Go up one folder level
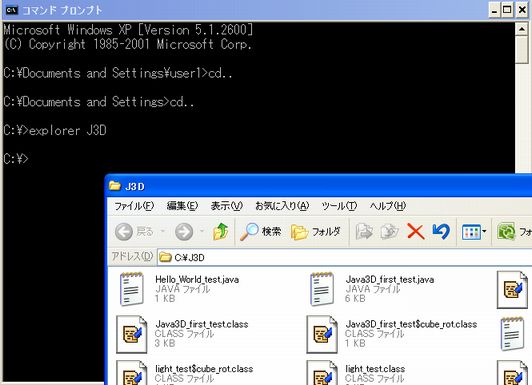The width and height of the screenshot is (532, 385). point(221,232)
